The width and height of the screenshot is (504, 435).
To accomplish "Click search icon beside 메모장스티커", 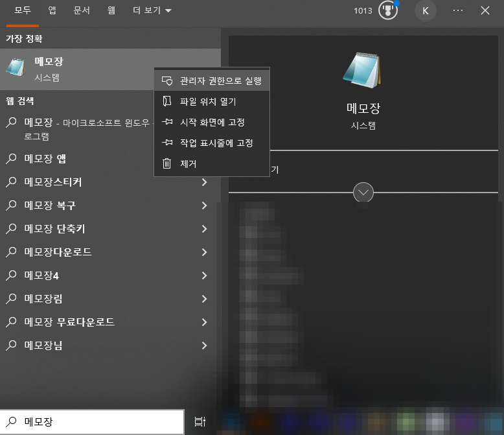I will (x=11, y=182).
